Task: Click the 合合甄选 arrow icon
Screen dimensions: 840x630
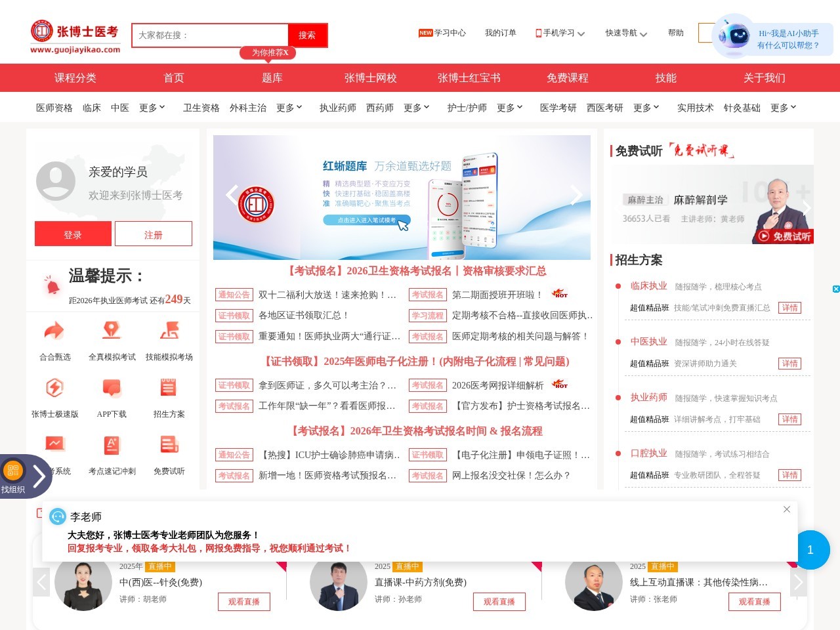Action: pyautogui.click(x=56, y=339)
